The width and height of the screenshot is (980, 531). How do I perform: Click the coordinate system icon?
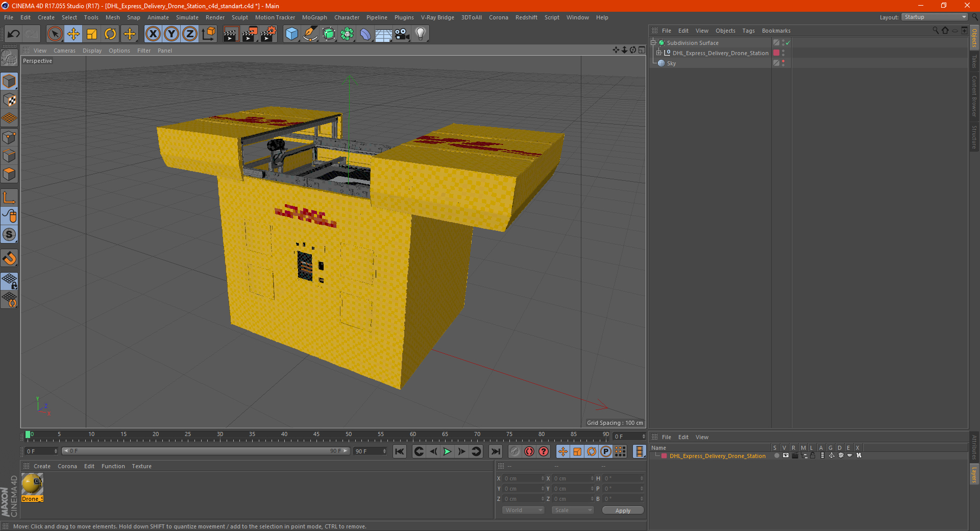(x=209, y=34)
